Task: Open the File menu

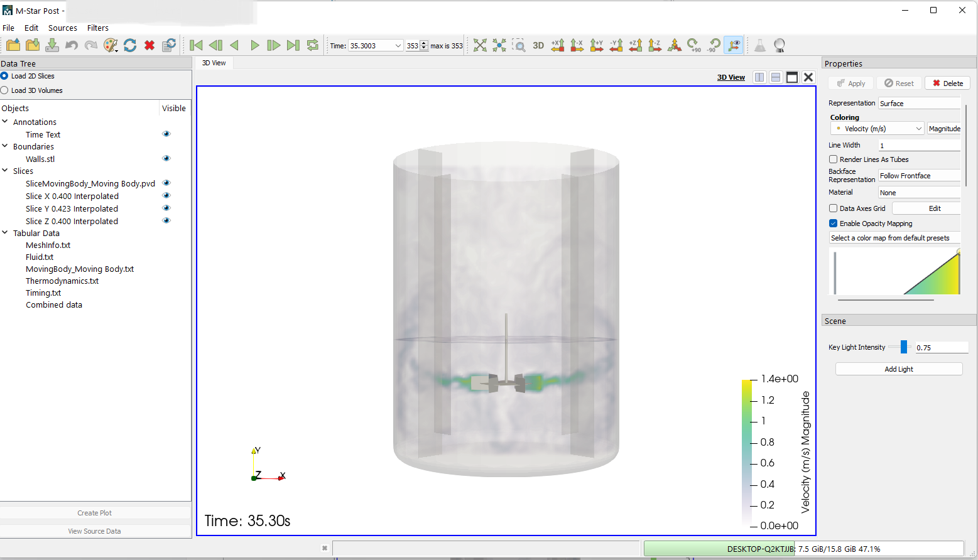Action: tap(8, 28)
